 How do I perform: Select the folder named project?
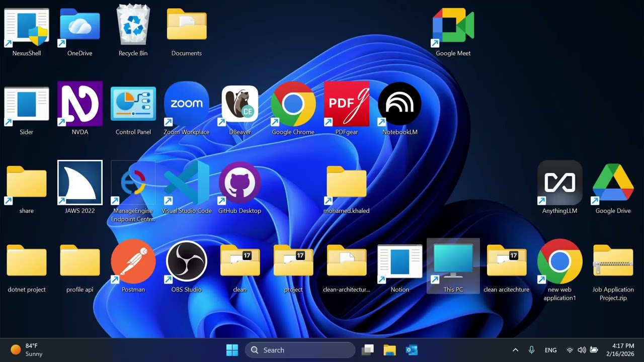[x=293, y=268]
